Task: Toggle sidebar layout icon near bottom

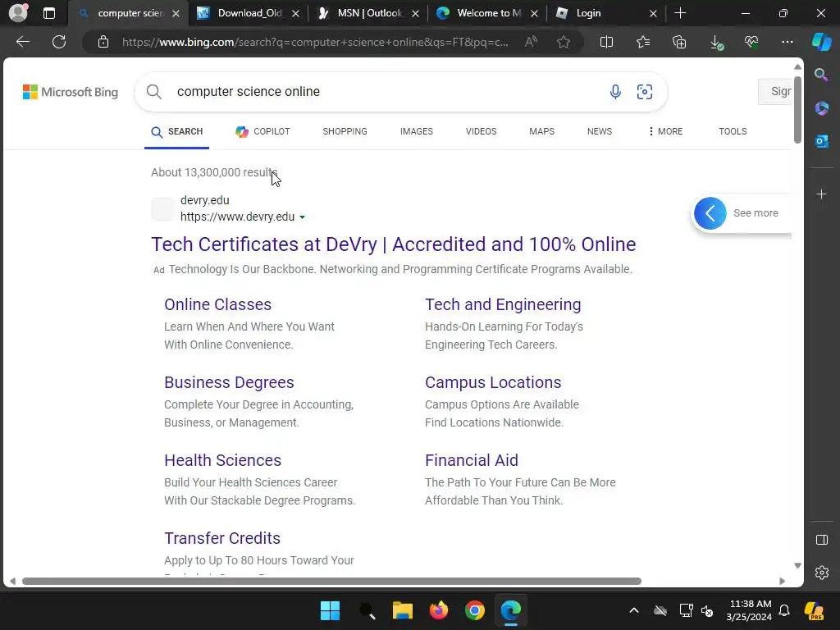Action: coord(822,540)
